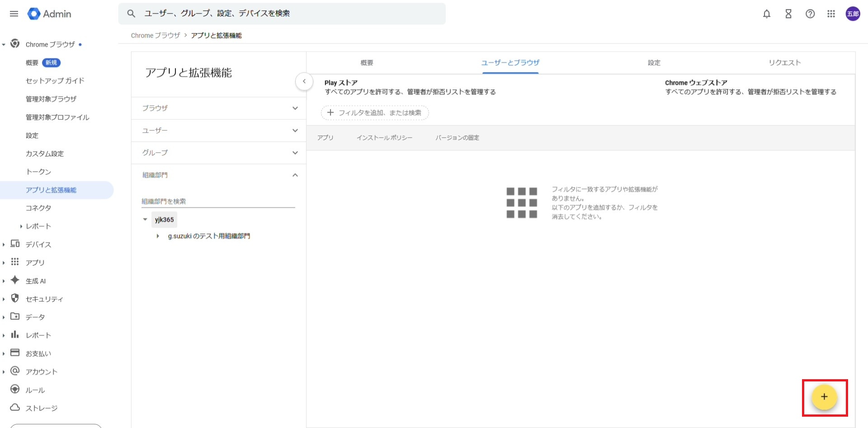Click the purple user account avatar
This screenshot has height=428, width=868.
point(853,14)
